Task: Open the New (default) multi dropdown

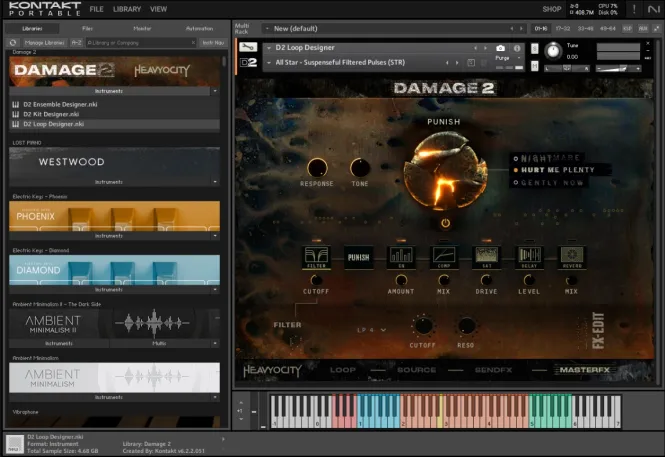Action: (267, 28)
